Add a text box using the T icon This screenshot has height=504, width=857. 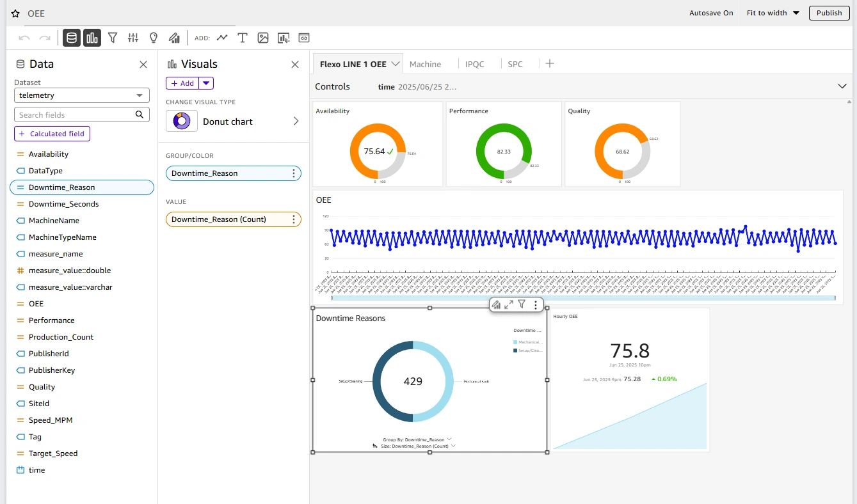click(x=243, y=38)
